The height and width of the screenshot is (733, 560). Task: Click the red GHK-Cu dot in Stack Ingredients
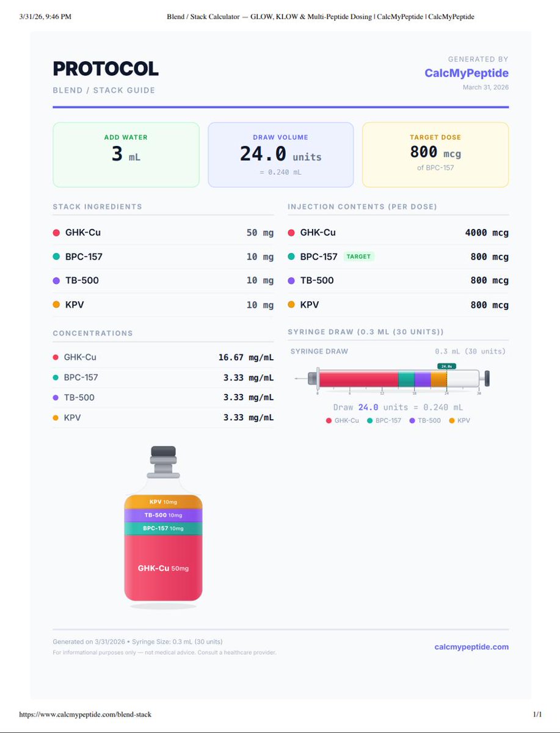56,233
